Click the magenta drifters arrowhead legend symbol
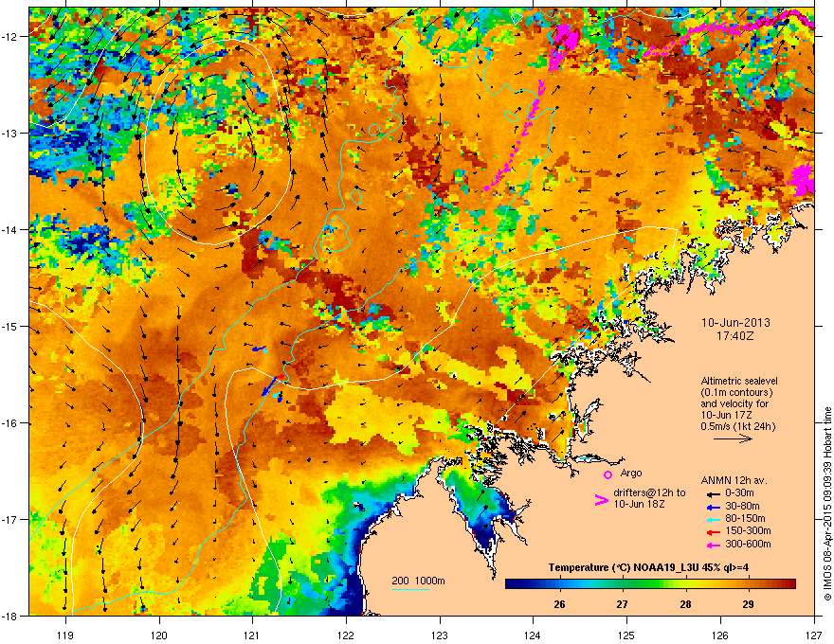Screen dimensions: 834x644 (601, 499)
